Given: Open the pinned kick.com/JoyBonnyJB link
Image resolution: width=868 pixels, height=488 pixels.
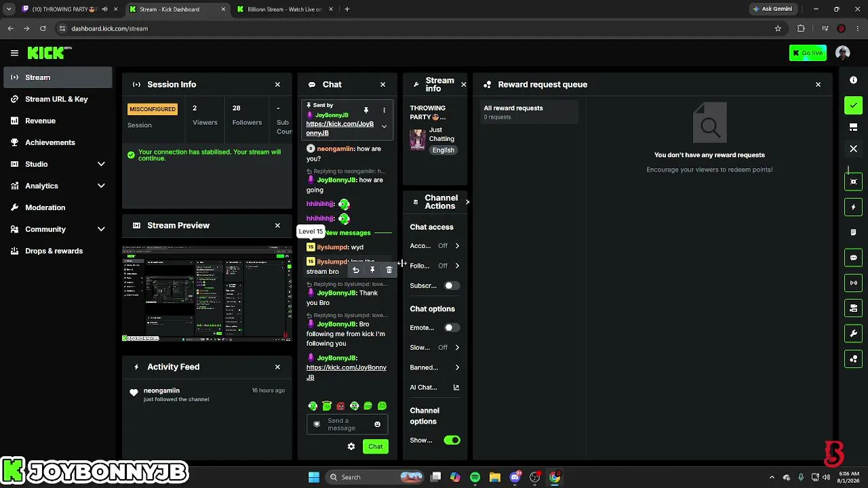Looking at the screenshot, I should [x=340, y=129].
